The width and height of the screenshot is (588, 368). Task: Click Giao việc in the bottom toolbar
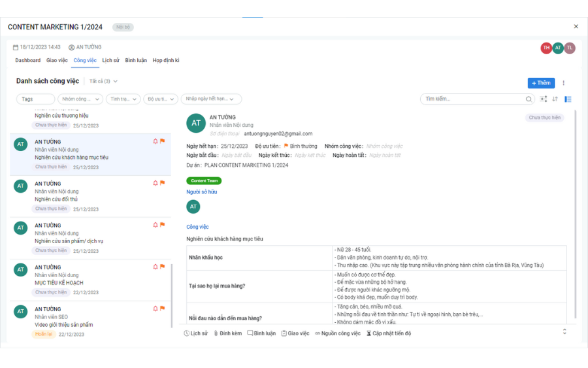pyautogui.click(x=295, y=333)
